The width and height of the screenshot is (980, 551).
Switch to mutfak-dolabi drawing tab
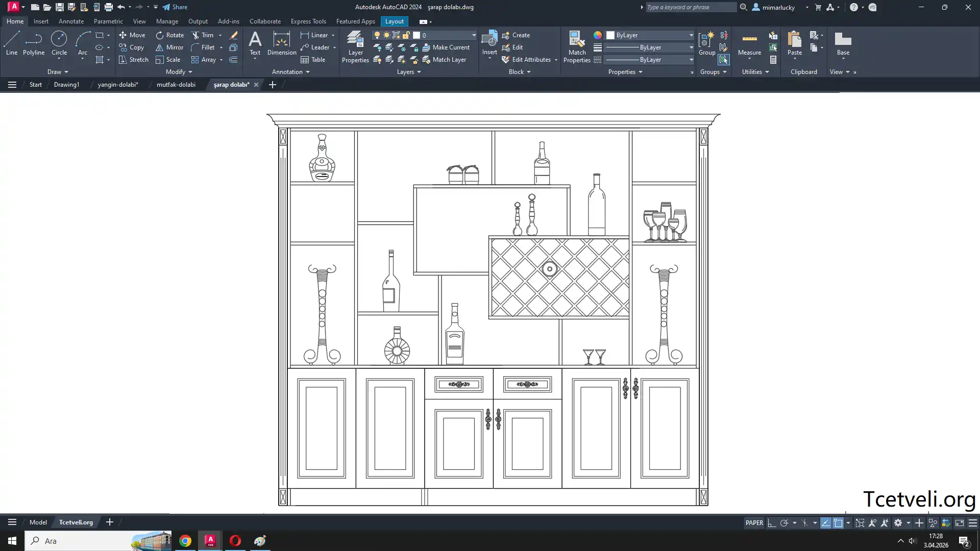pos(176,85)
